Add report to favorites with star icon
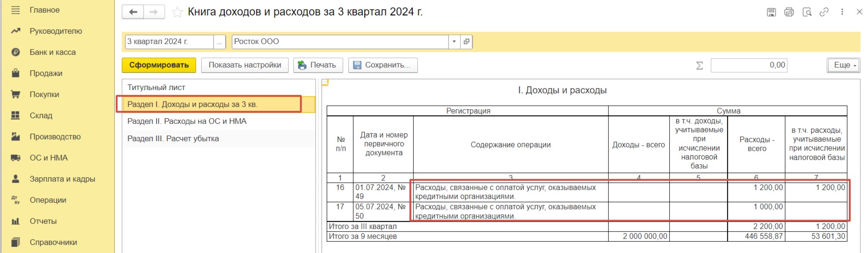 point(177,12)
